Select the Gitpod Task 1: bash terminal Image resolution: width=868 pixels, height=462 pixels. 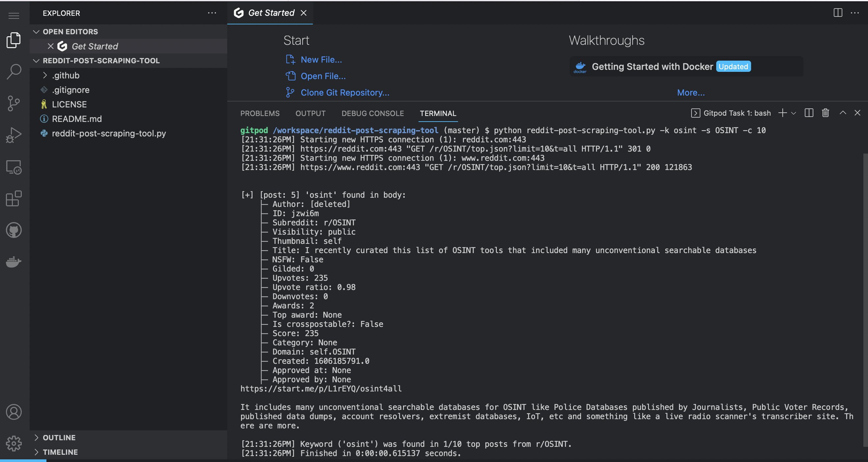click(x=731, y=113)
